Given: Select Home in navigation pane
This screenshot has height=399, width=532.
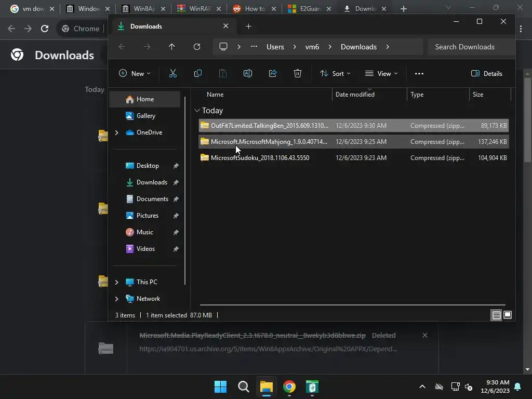Looking at the screenshot, I should pyautogui.click(x=144, y=99).
